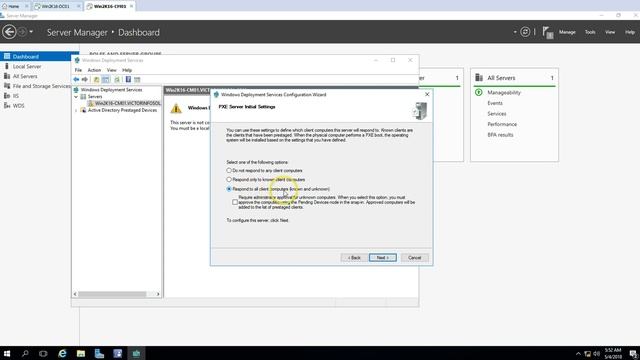Click the WDS toolbar back arrow

pyautogui.click(x=76, y=79)
